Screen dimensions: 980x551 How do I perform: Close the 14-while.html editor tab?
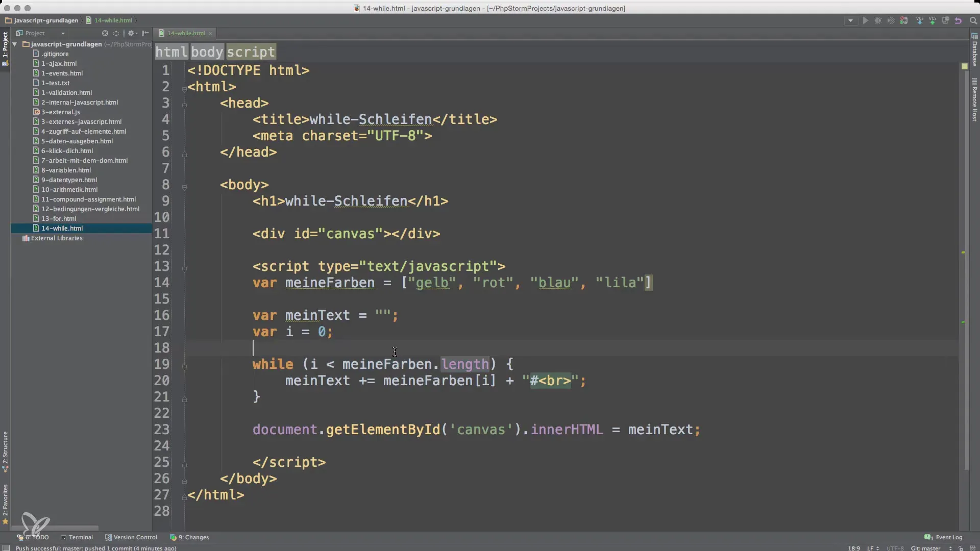[210, 34]
